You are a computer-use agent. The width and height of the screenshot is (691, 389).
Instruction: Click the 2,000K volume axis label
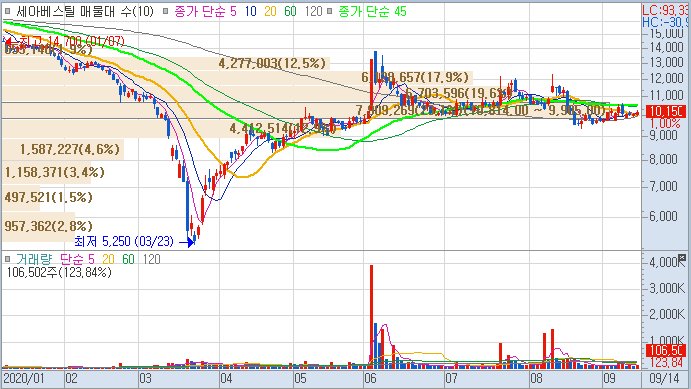pyautogui.click(x=667, y=314)
